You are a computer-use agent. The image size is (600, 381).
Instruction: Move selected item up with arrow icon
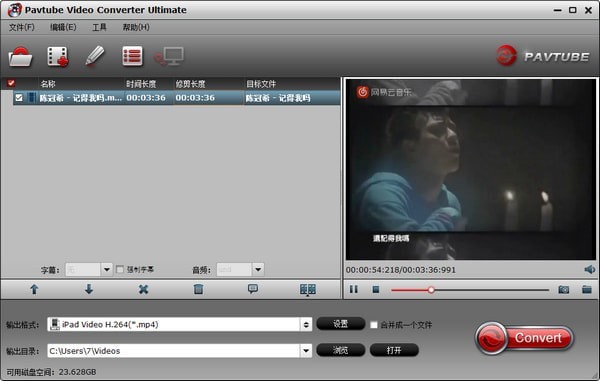pyautogui.click(x=34, y=289)
